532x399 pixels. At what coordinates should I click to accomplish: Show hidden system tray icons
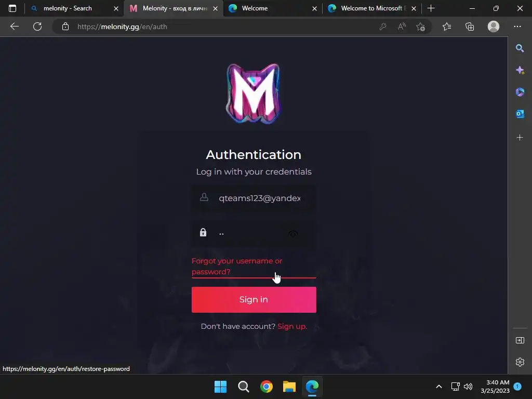438,387
